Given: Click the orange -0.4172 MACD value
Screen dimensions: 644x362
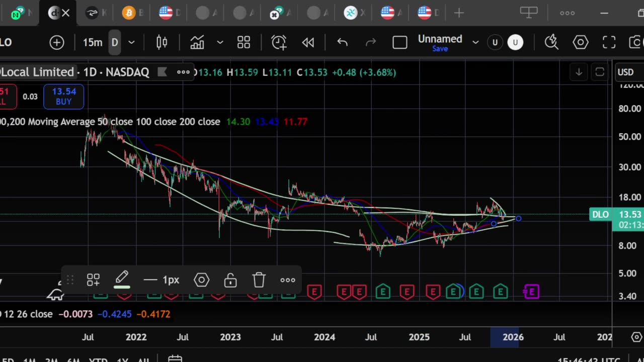Looking at the screenshot, I should (153, 314).
